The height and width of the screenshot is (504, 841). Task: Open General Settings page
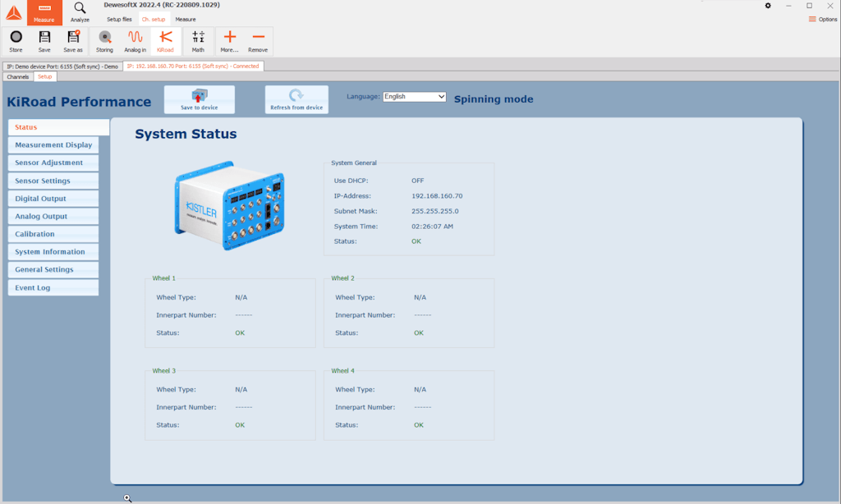(53, 269)
